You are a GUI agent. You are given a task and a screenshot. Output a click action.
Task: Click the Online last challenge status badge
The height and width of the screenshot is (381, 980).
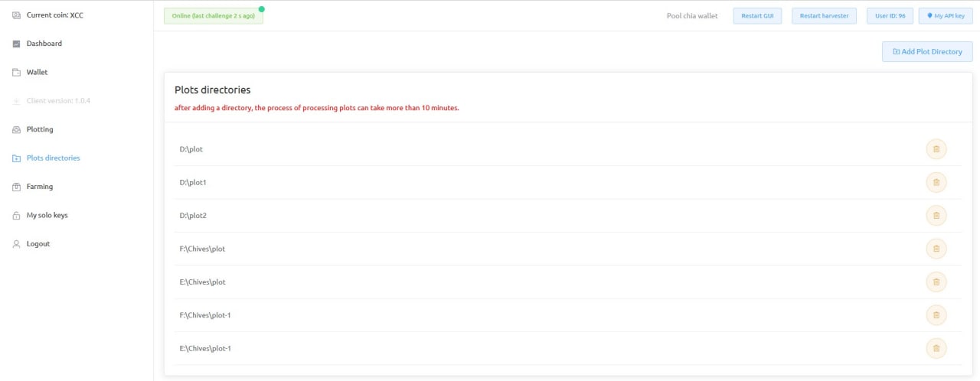pos(213,16)
